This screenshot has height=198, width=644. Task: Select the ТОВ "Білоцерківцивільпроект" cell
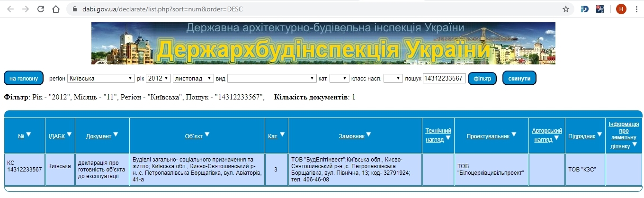491,169
